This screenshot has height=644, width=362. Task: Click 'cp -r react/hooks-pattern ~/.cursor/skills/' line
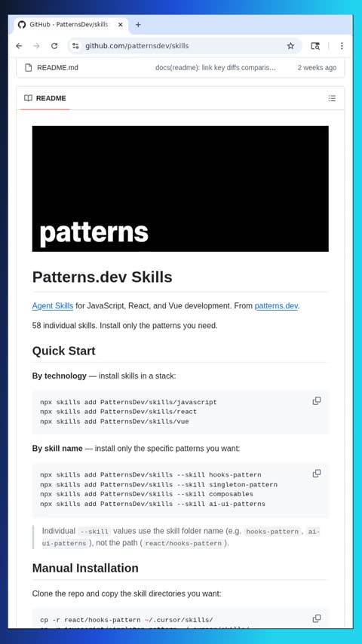tap(127, 620)
